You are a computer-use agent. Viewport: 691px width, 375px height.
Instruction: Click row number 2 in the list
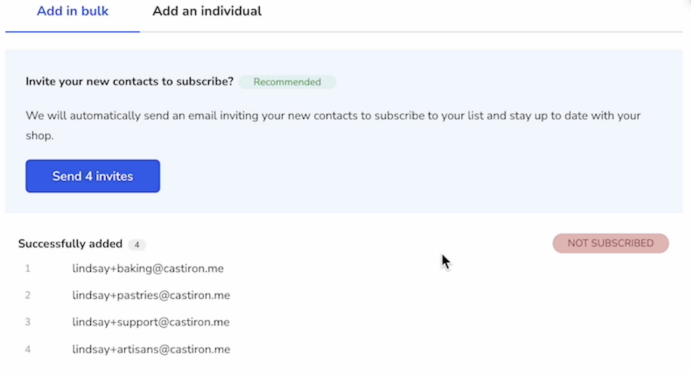pos(27,295)
